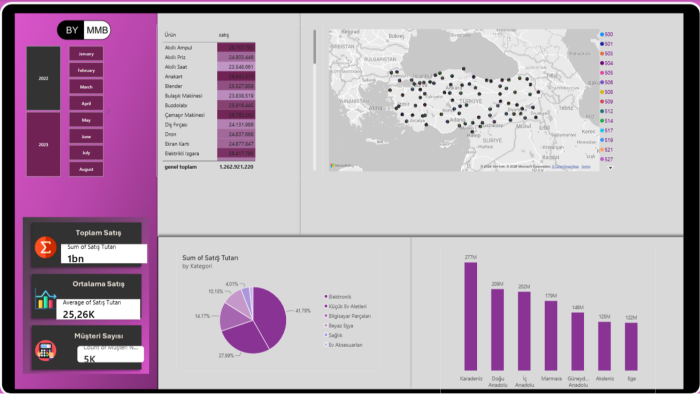The image size is (700, 394).
Task: Click the Akdeniz bar in chart
Action: coord(604,346)
